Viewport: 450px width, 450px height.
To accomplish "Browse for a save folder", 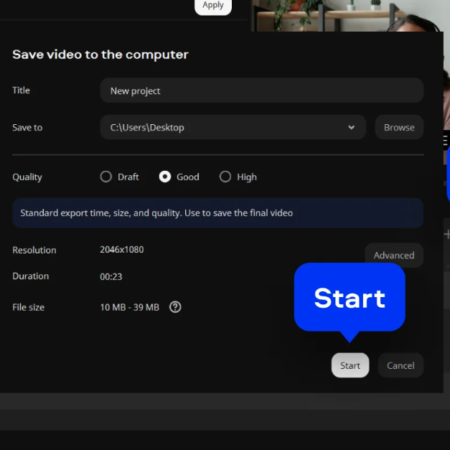I will (399, 127).
